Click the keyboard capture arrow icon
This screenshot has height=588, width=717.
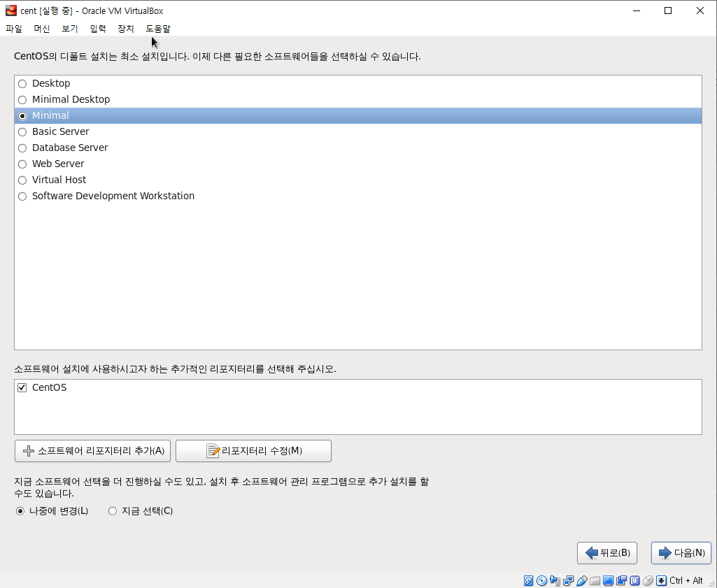(661, 581)
